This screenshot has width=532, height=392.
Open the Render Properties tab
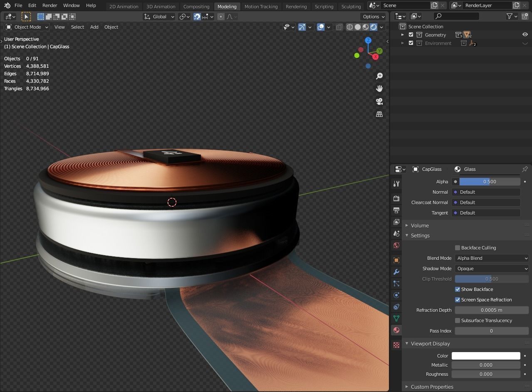(x=396, y=199)
